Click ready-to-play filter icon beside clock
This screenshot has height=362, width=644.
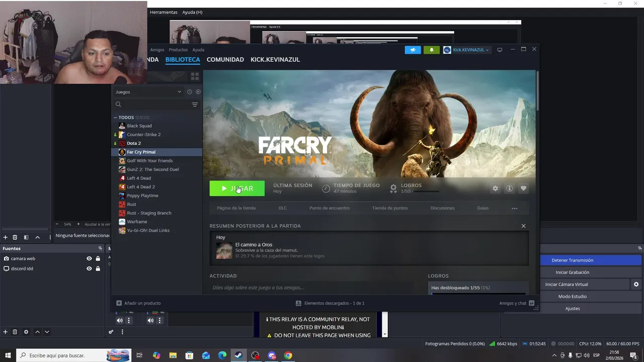click(198, 92)
